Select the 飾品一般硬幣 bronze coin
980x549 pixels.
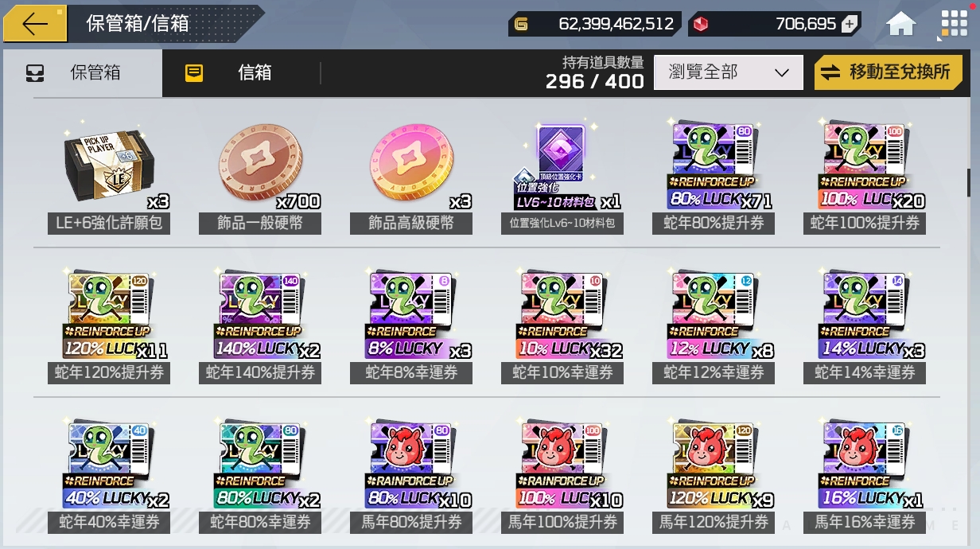pyautogui.click(x=260, y=174)
